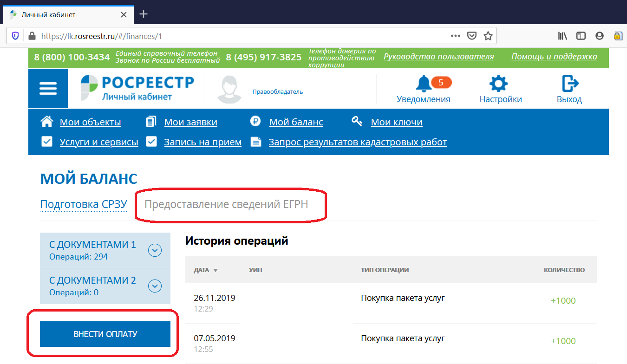Open settings via the gear icon
Image resolution: width=627 pixels, height=364 pixels.
(499, 84)
